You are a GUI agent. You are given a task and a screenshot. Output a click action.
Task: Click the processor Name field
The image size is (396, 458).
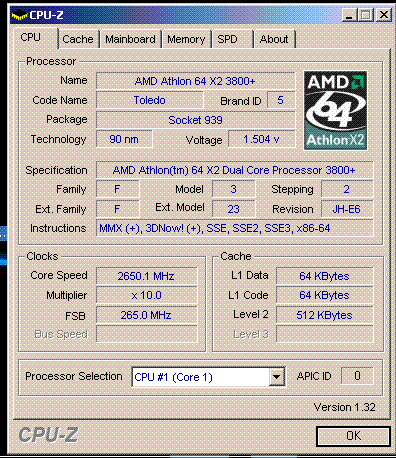click(x=196, y=81)
